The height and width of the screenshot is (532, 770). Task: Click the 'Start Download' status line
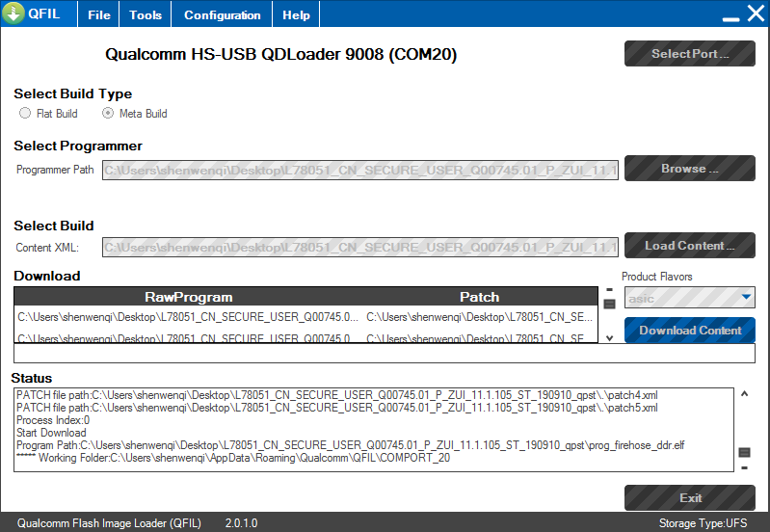tap(51, 433)
